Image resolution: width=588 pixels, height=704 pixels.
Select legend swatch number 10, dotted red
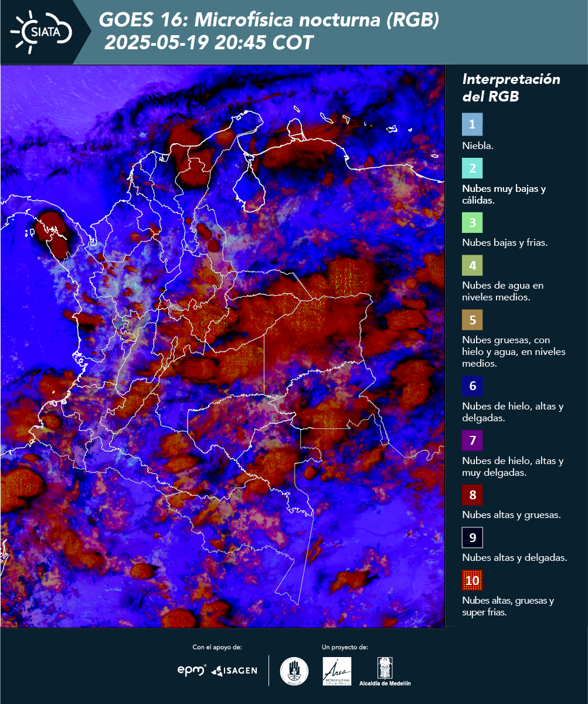[472, 581]
